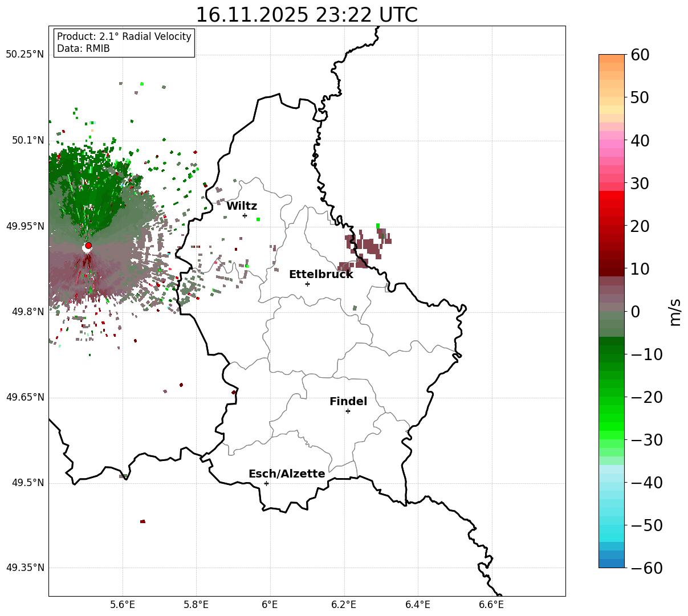Screen dimensions: 688x616
Task: Click the maroon velocity echo cluster northeast of Ettelbruck
Action: coord(365,250)
